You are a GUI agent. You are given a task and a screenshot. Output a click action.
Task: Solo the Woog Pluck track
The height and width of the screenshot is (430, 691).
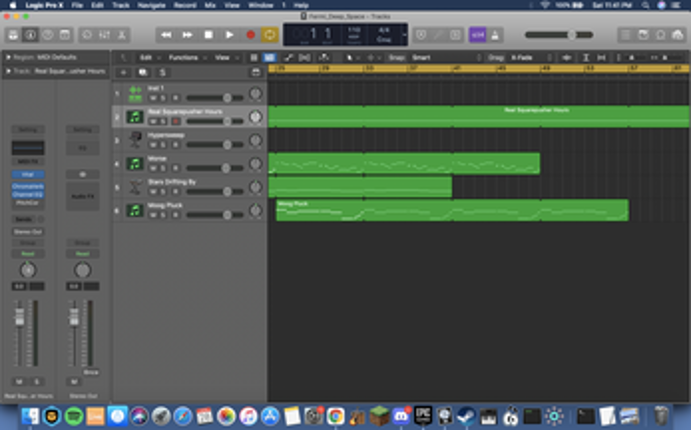pyautogui.click(x=163, y=215)
